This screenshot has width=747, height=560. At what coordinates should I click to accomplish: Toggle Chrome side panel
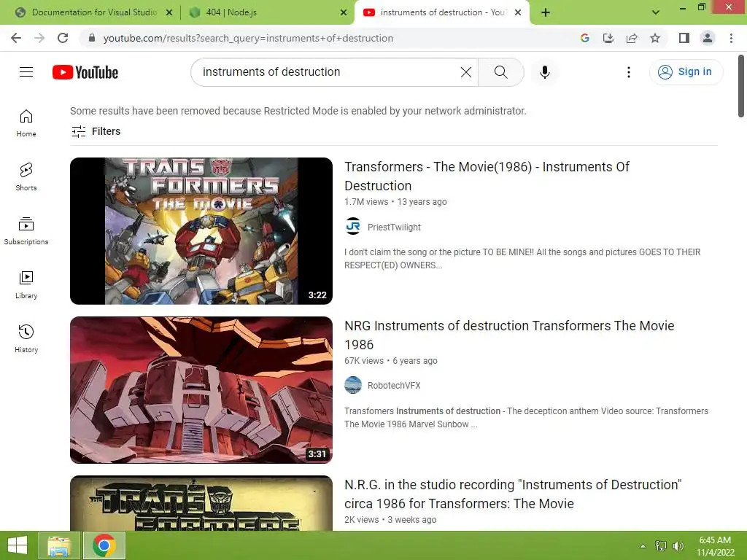(x=684, y=38)
